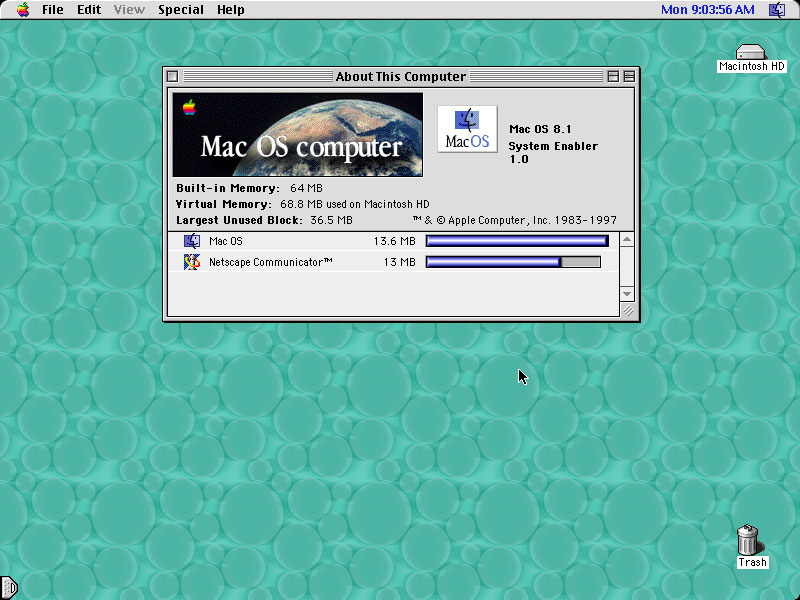
Task: Close the About This Computer window
Action: (172, 77)
